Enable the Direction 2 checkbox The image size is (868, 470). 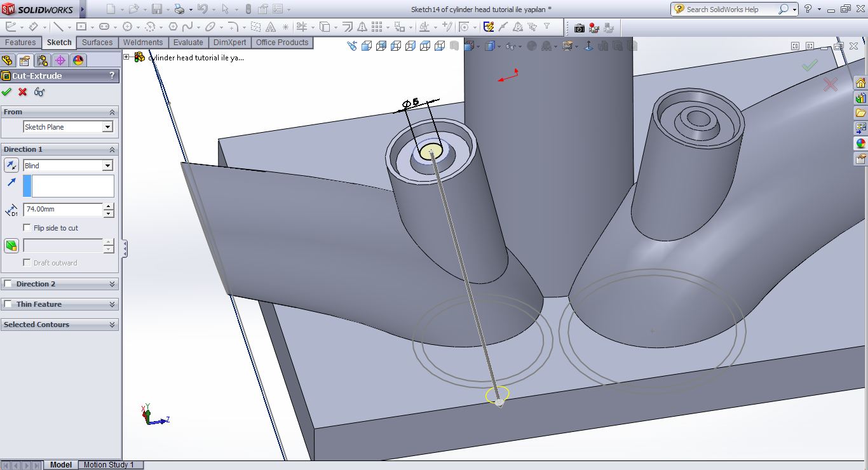pos(8,284)
